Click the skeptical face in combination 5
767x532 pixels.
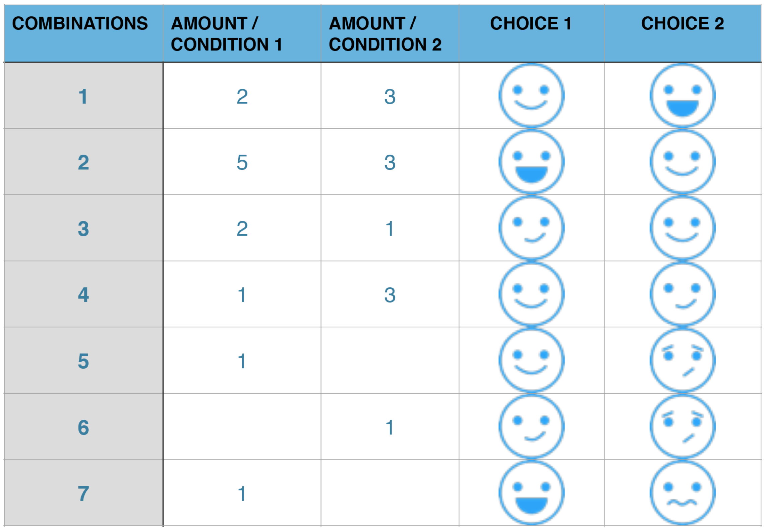682,360
